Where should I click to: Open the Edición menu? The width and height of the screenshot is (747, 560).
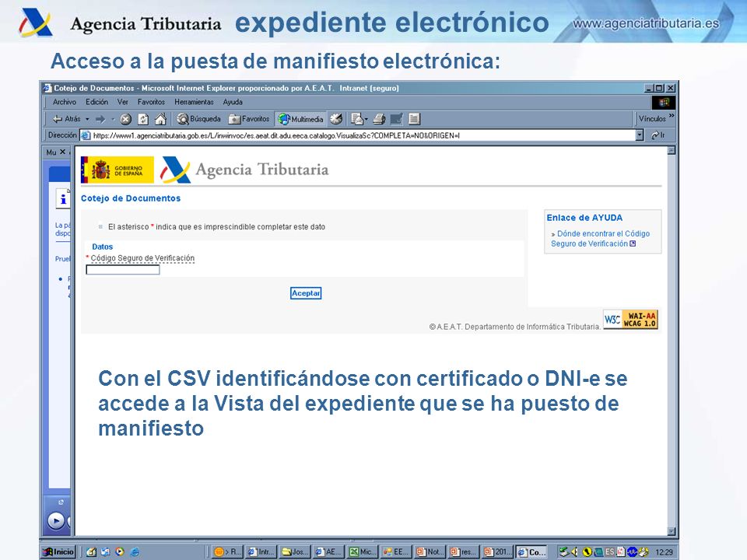pos(96,102)
